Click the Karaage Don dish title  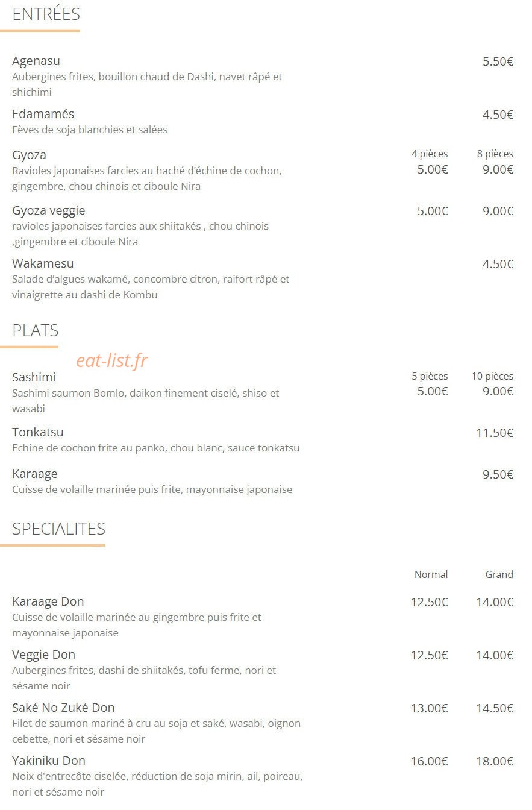point(48,601)
